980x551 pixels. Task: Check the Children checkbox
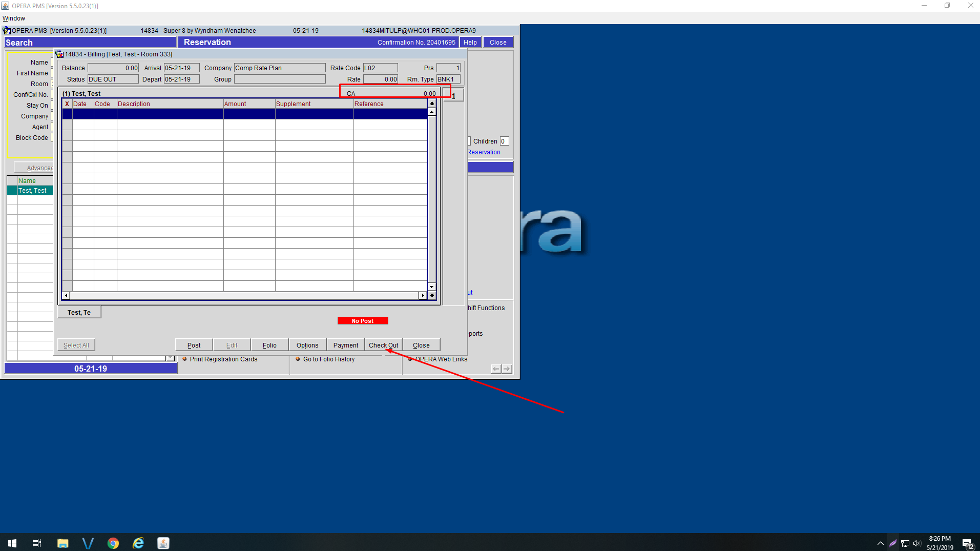[x=469, y=141]
